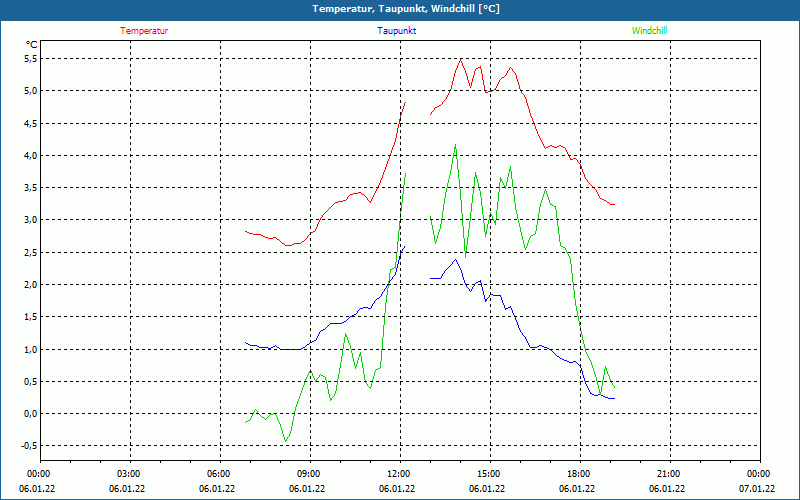800x500 pixels.
Task: Click the chart title Temperatur, Taupunkt, Windchill
Action: click(x=406, y=9)
